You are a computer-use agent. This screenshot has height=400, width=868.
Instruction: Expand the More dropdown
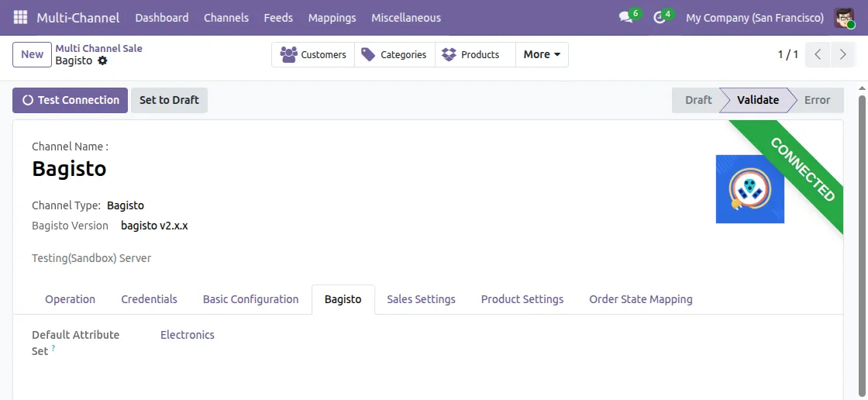click(542, 55)
